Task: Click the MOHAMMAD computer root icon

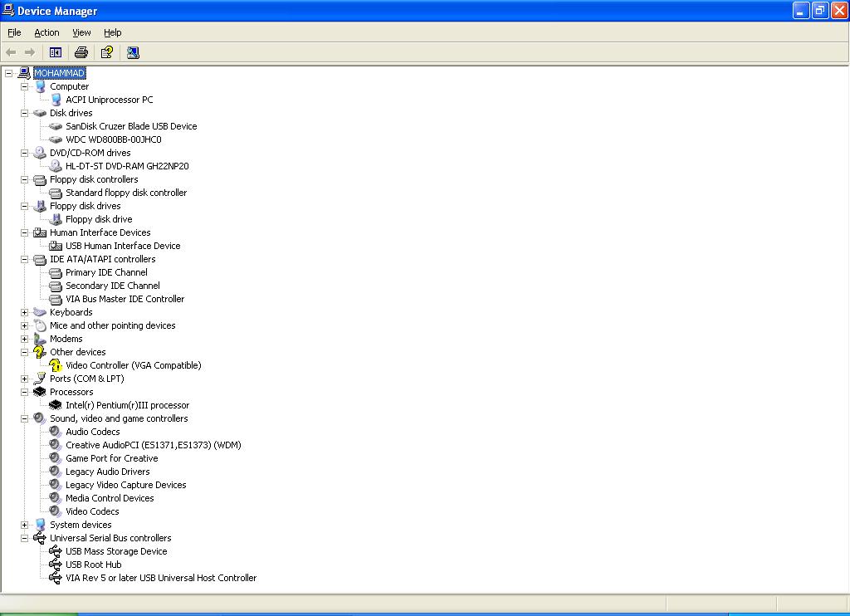Action: point(24,73)
